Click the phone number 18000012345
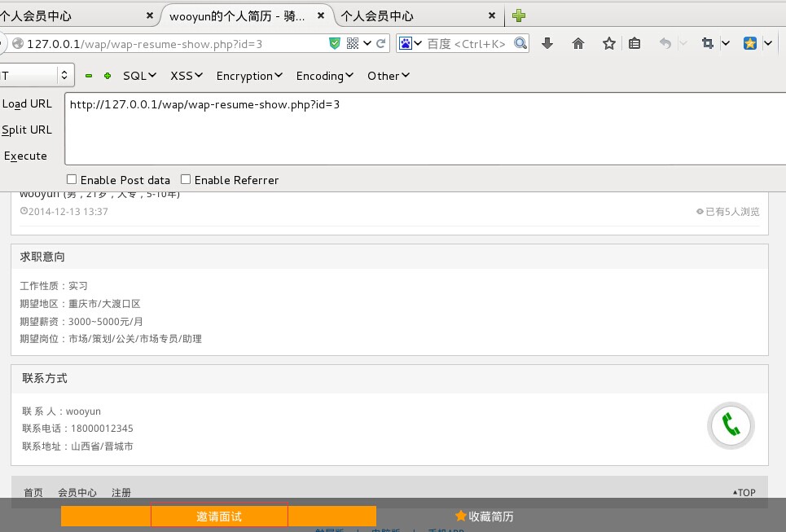The height and width of the screenshot is (532, 786). coord(102,429)
